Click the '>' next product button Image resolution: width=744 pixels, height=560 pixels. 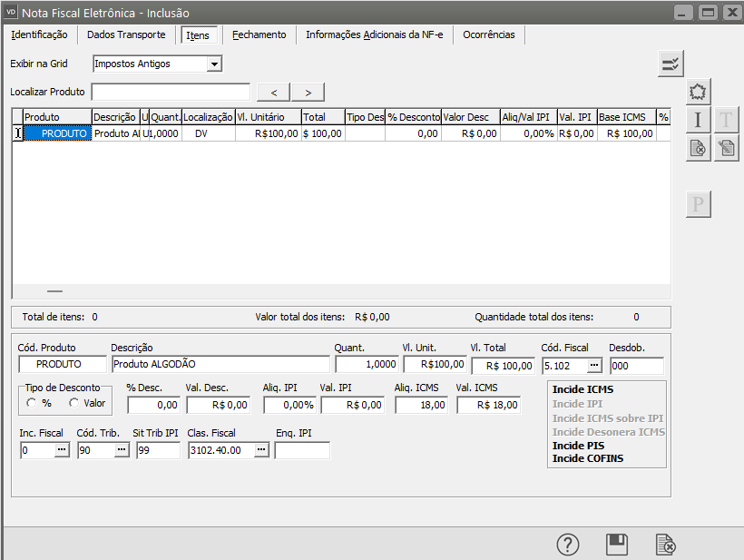(x=308, y=92)
